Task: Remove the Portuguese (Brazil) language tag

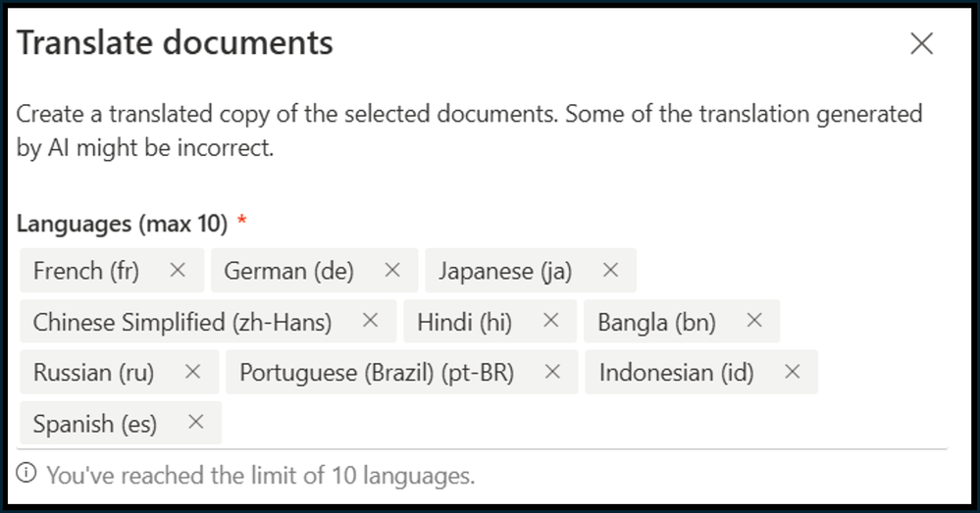Action: click(x=553, y=372)
